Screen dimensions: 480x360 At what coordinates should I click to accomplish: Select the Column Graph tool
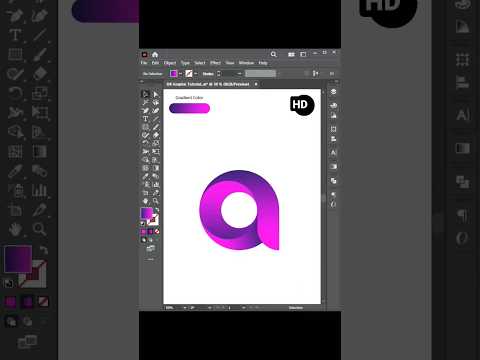(156, 184)
